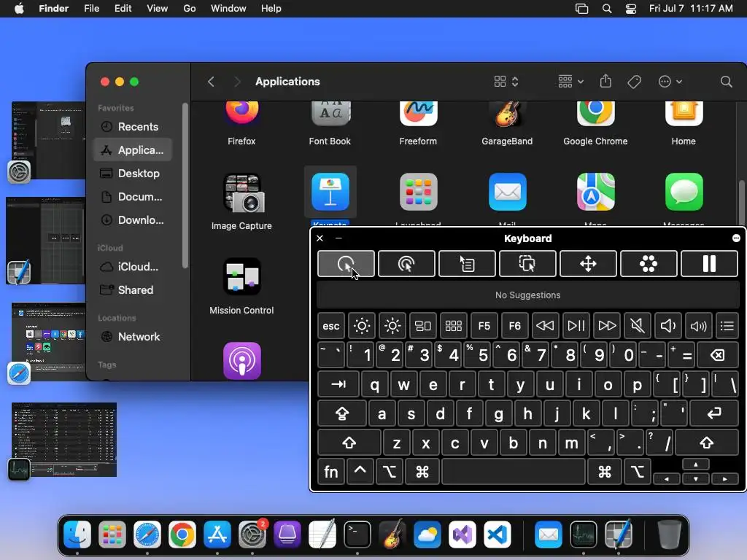Image resolution: width=747 pixels, height=560 pixels.
Task: Select Downloads in the Finder sidebar
Action: pyautogui.click(x=133, y=220)
